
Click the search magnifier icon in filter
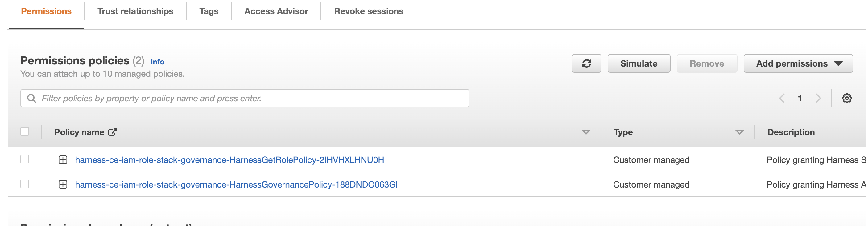pyautogui.click(x=32, y=98)
